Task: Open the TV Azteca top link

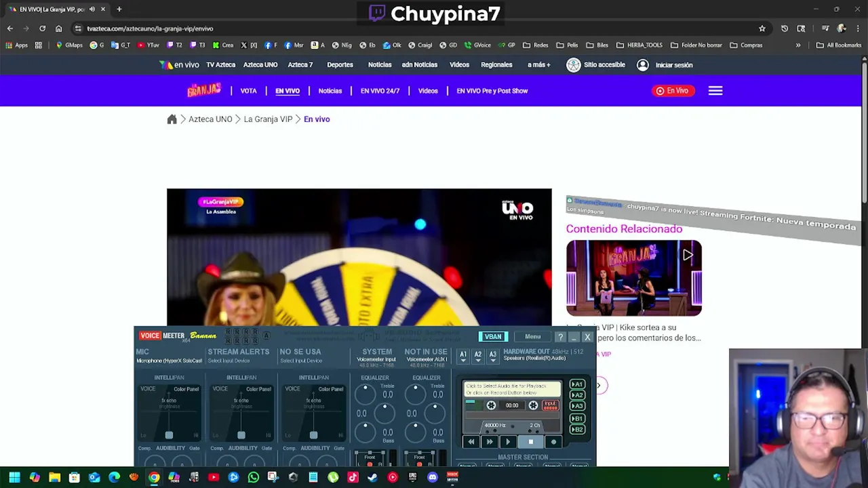Action: click(x=221, y=65)
